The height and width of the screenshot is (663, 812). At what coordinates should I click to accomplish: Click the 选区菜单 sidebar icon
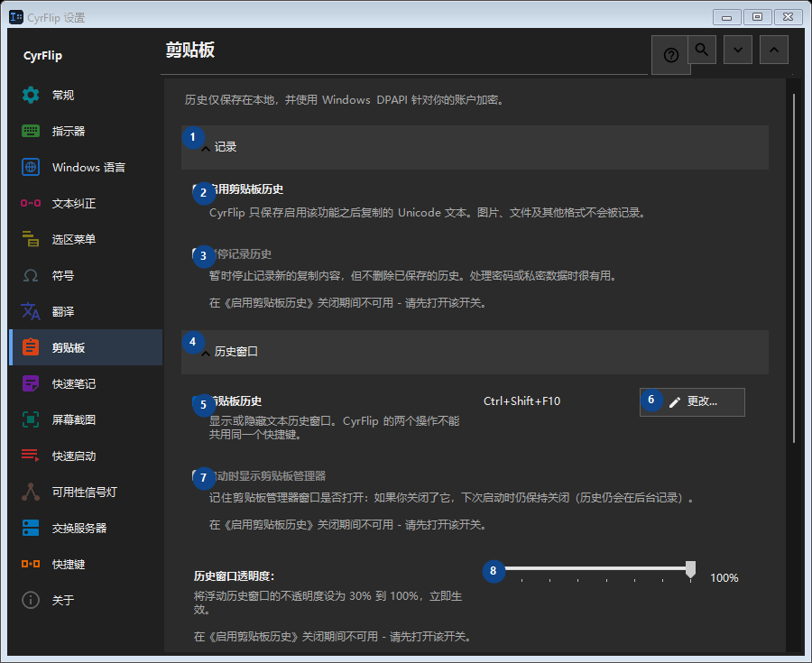click(31, 239)
